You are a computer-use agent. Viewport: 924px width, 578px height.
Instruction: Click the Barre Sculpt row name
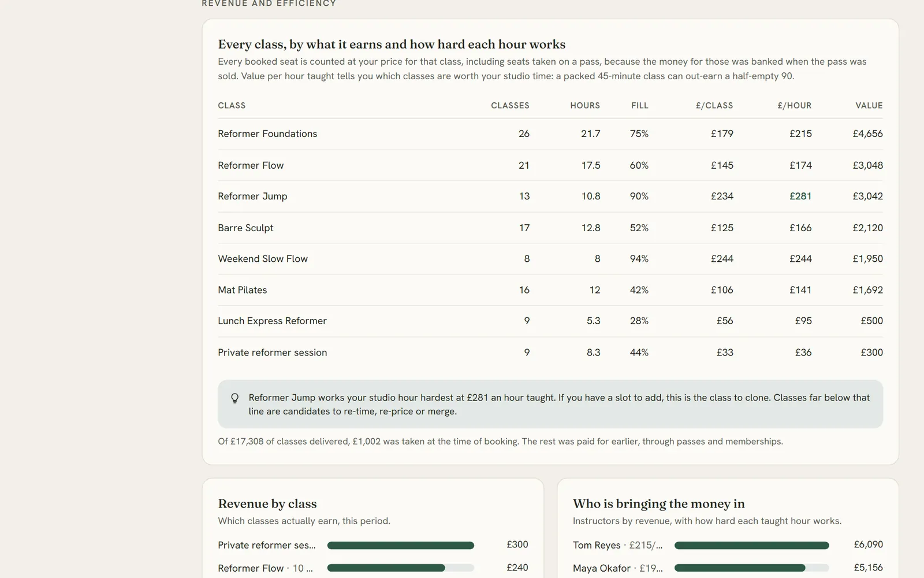245,228
